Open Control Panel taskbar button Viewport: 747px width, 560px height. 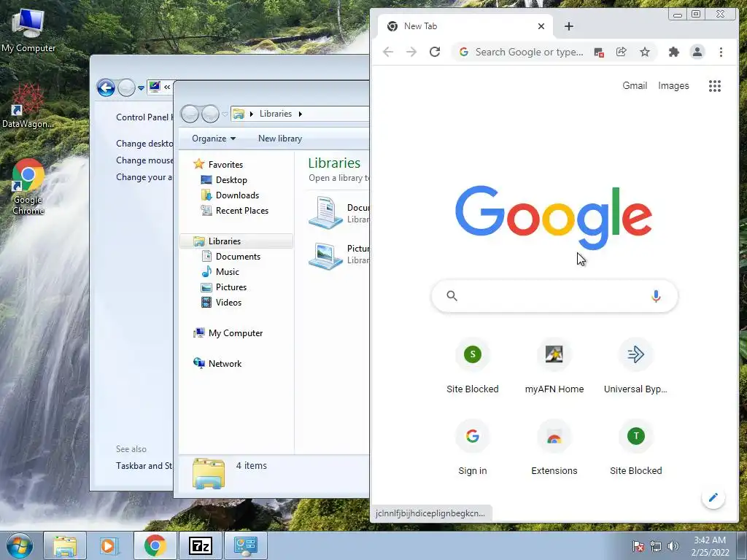tap(245, 545)
